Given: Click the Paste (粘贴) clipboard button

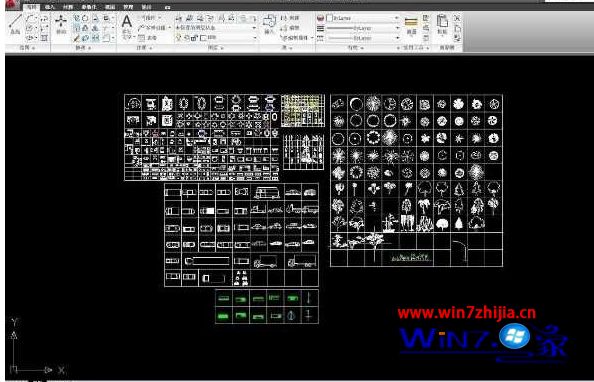Looking at the screenshot, I should 442,25.
